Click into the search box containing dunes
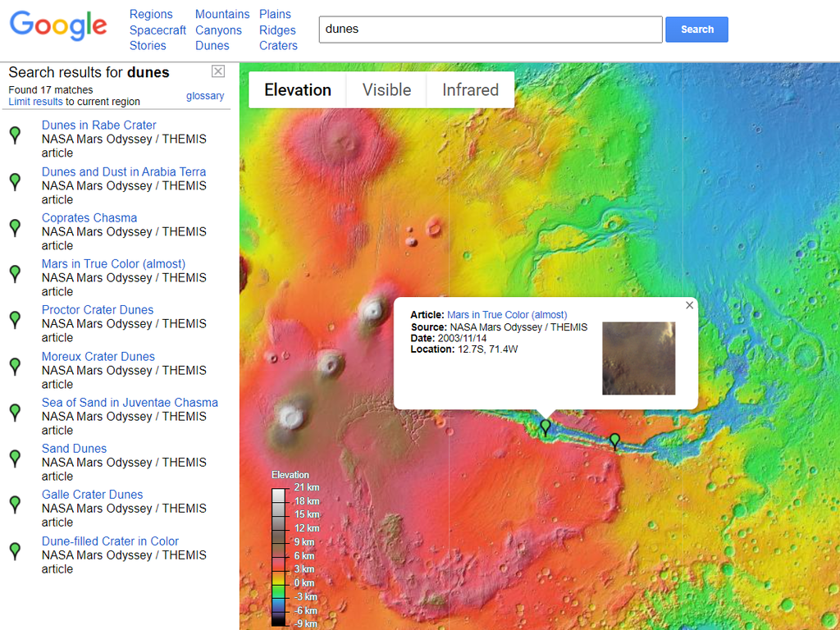840x630 pixels. click(491, 30)
